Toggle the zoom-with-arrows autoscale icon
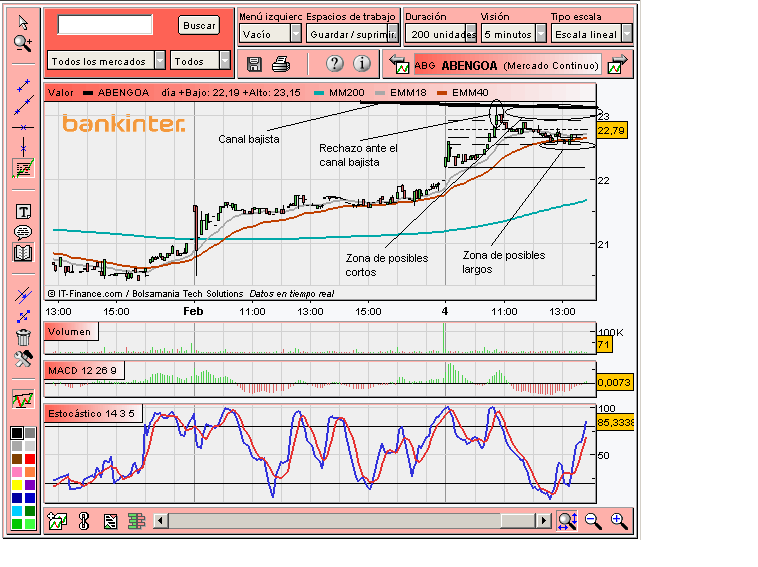The image size is (758, 567). [x=567, y=521]
